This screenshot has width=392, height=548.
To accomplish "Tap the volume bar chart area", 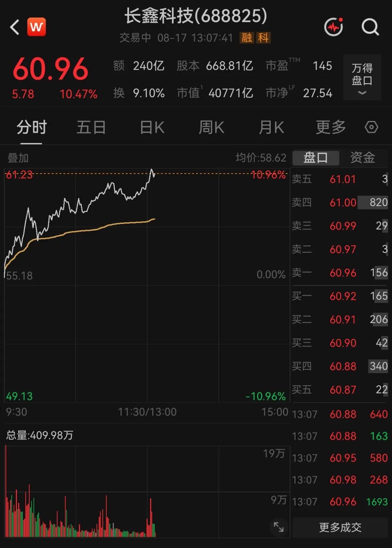I will (x=147, y=491).
